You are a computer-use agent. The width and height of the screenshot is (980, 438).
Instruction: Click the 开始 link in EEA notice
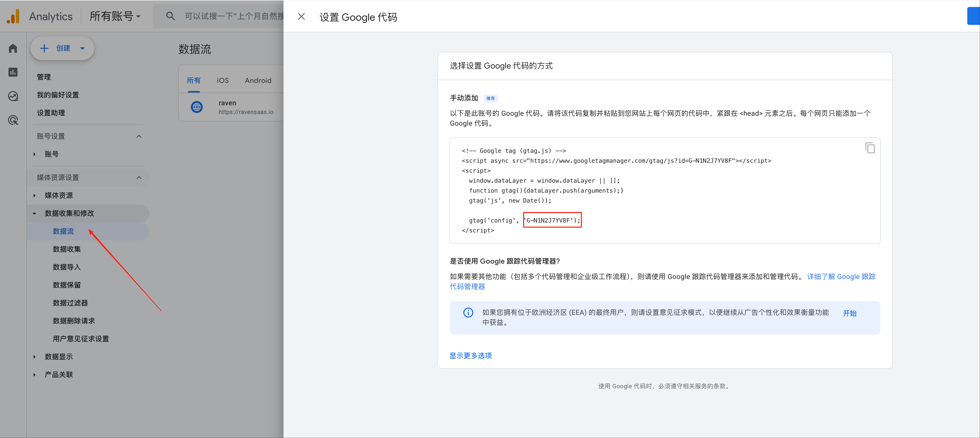[x=849, y=313]
